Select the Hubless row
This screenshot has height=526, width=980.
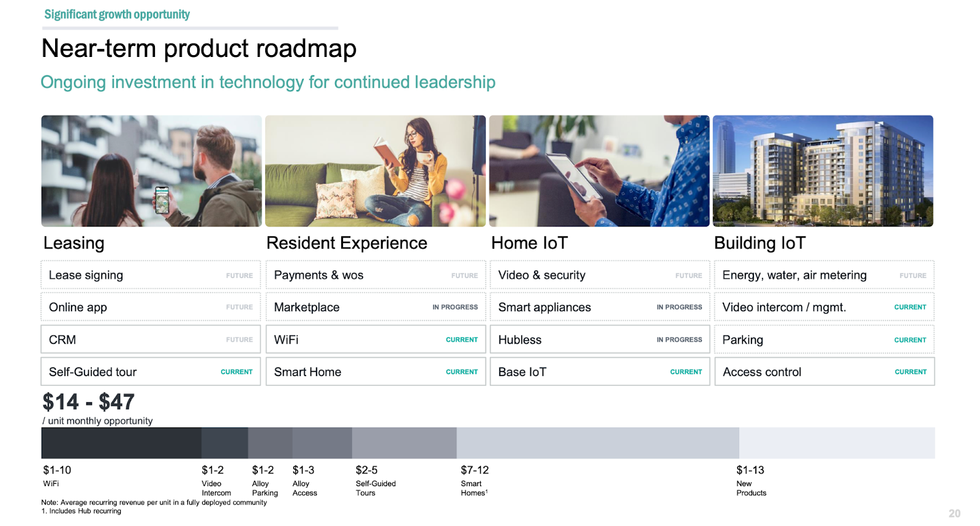pyautogui.click(x=600, y=339)
